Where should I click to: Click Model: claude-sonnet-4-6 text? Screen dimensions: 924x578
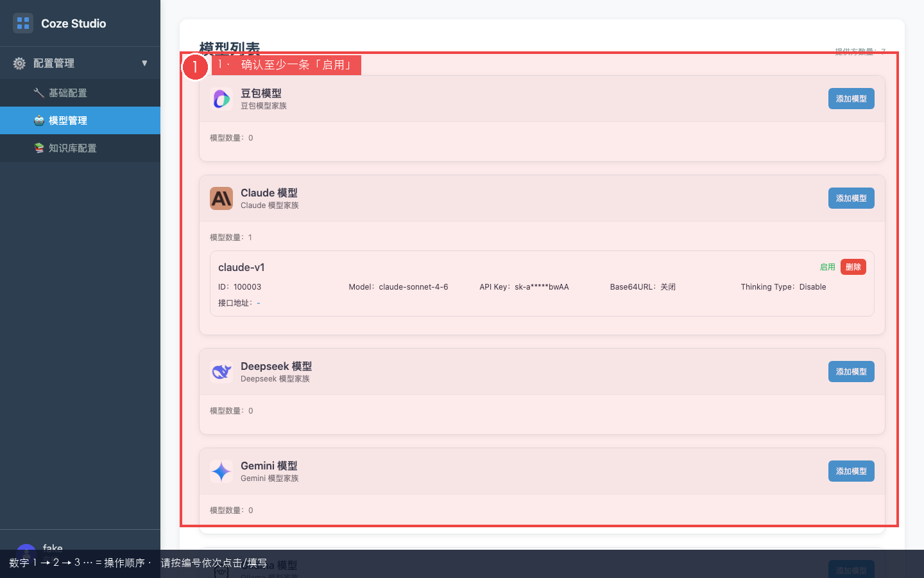pos(398,287)
